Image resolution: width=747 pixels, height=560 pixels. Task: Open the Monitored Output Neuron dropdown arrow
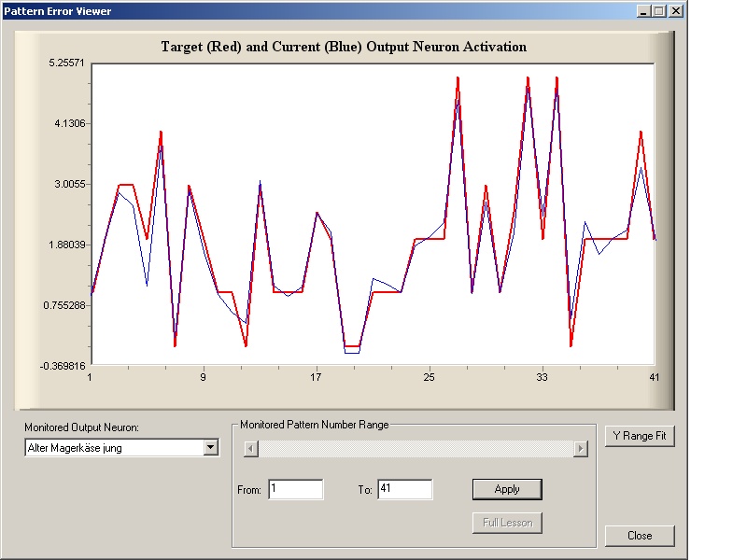[211, 448]
